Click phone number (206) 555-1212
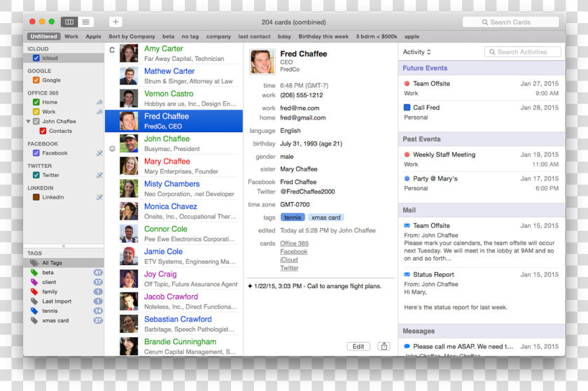This screenshot has height=391, width=588. point(302,95)
